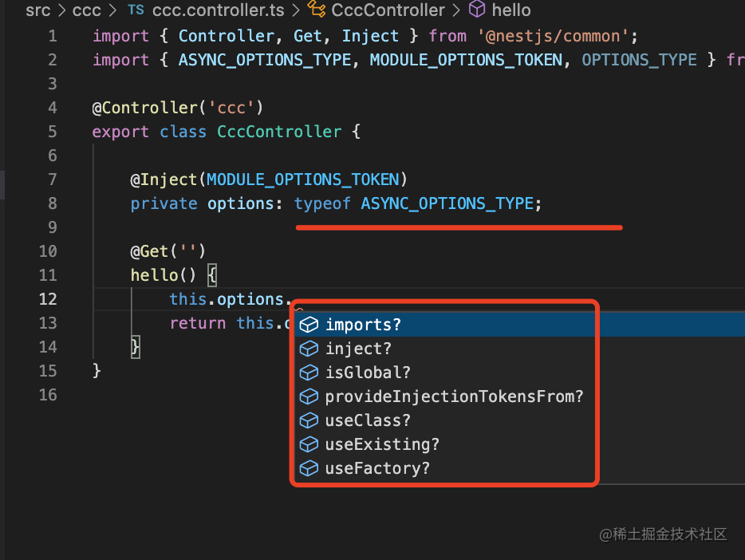Image resolution: width=745 pixels, height=560 pixels.
Task: Click the CccController breadcrumb item
Action: (387, 10)
